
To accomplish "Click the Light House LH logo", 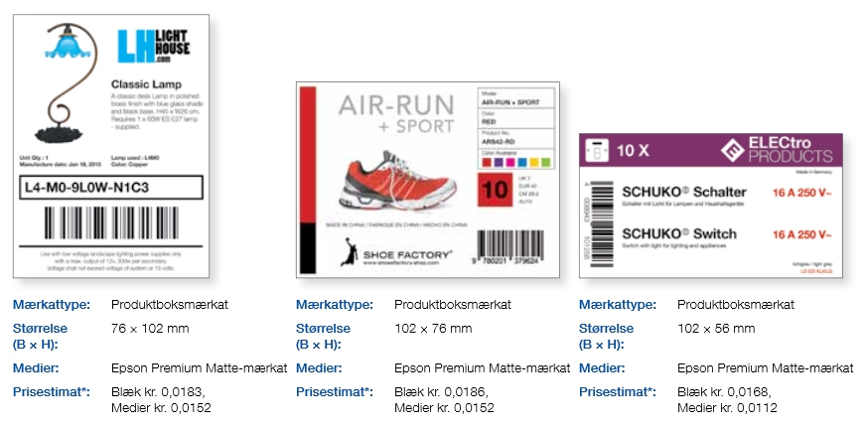I will 153,46.
